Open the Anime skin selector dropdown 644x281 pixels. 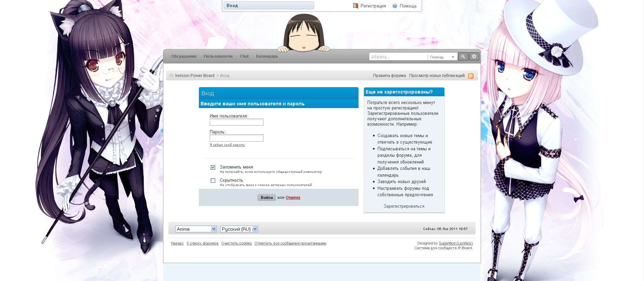(196, 229)
